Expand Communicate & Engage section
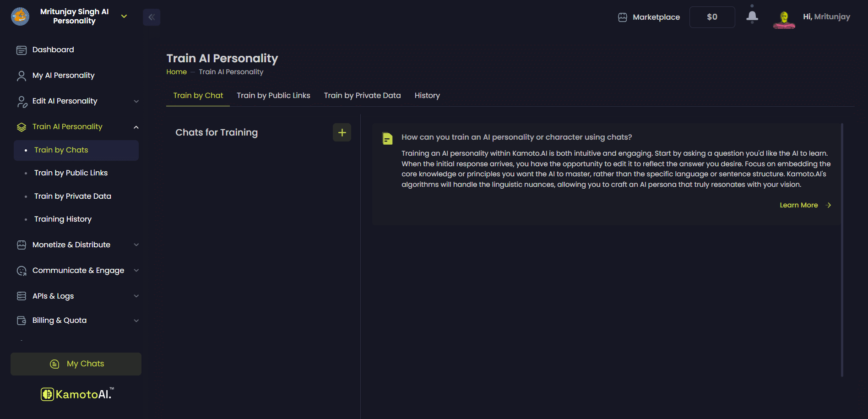 point(136,271)
